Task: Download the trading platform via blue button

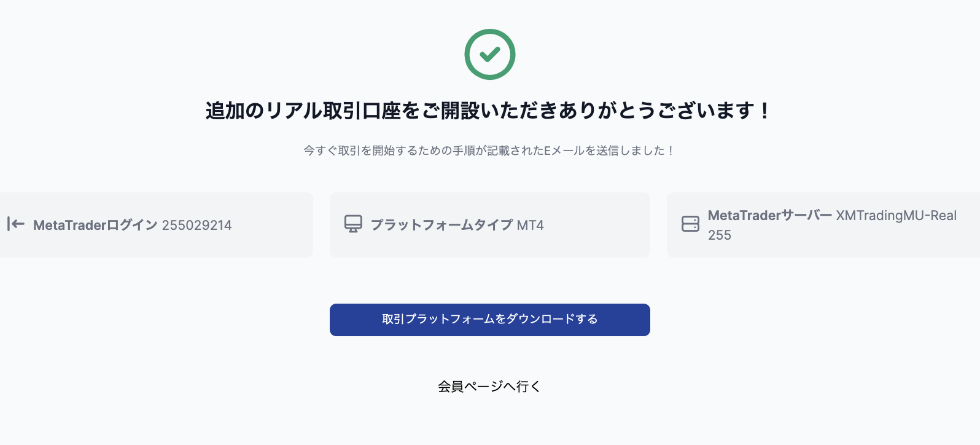Action: click(489, 320)
